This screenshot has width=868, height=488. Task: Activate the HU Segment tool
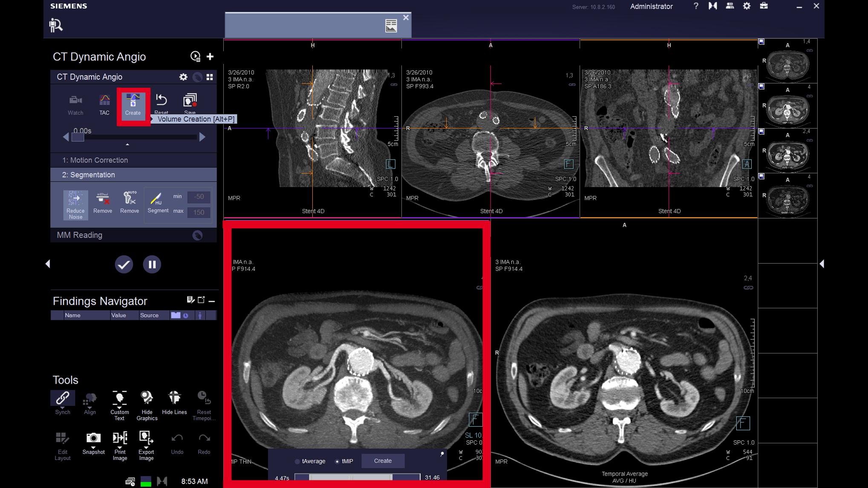157,204
